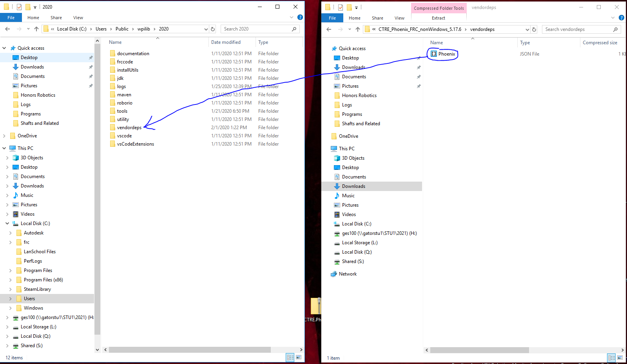This screenshot has height=364, width=627.
Task: Open OneDrive in the 2020 window sidebar
Action: coord(27,136)
